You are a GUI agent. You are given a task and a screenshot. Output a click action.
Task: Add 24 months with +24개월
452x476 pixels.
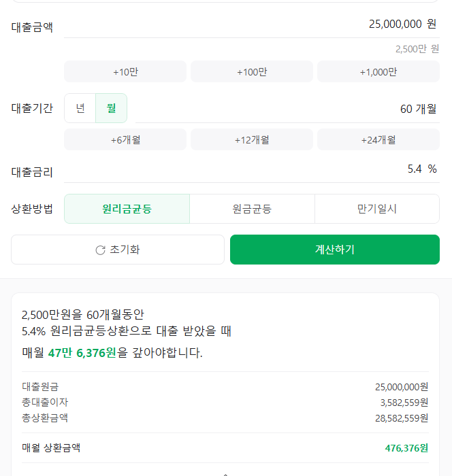coord(378,139)
